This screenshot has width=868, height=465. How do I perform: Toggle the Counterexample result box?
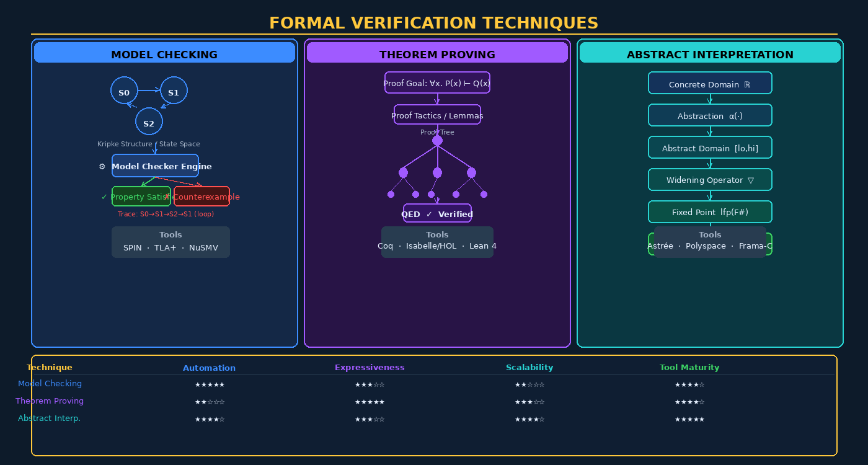pos(201,196)
